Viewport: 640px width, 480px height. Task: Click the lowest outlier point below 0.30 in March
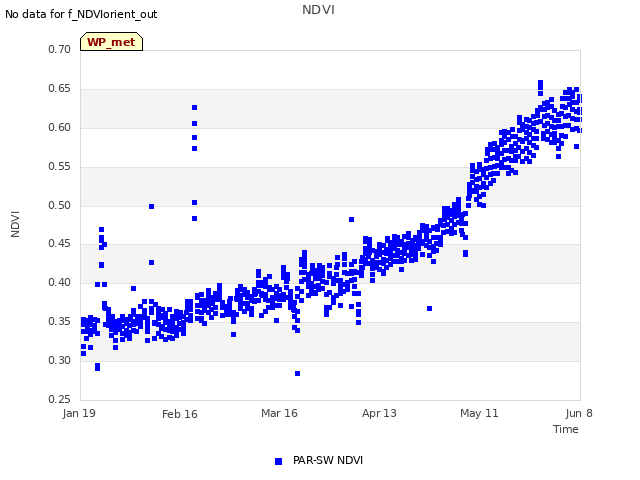point(298,373)
